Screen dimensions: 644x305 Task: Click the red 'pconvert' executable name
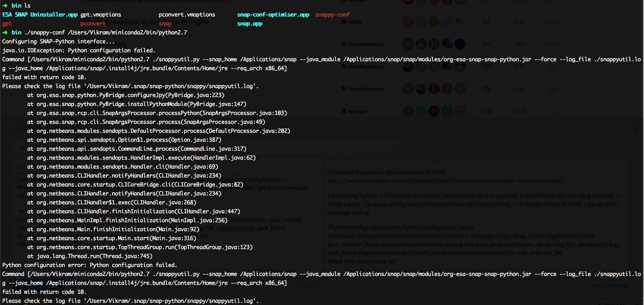[93, 23]
